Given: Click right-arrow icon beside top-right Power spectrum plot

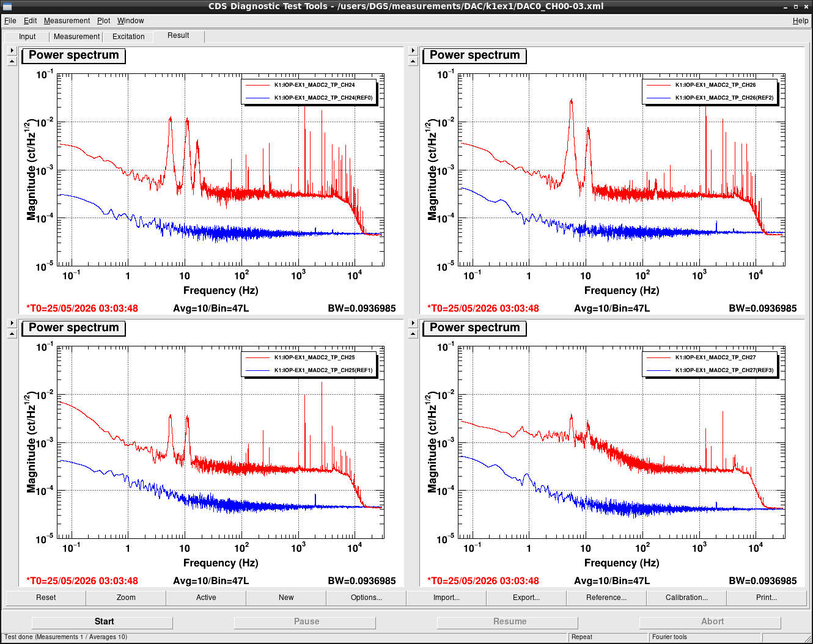Looking at the screenshot, I should click(413, 51).
